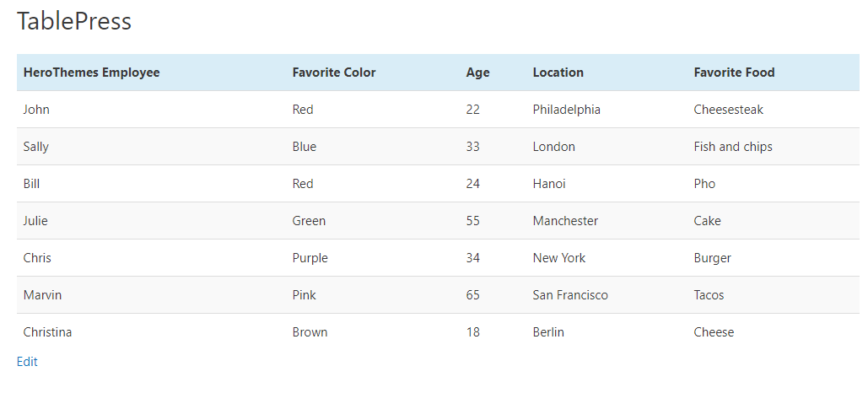The image size is (868, 393).
Task: Click the Green color cell in Julie's row
Action: pyautogui.click(x=309, y=221)
